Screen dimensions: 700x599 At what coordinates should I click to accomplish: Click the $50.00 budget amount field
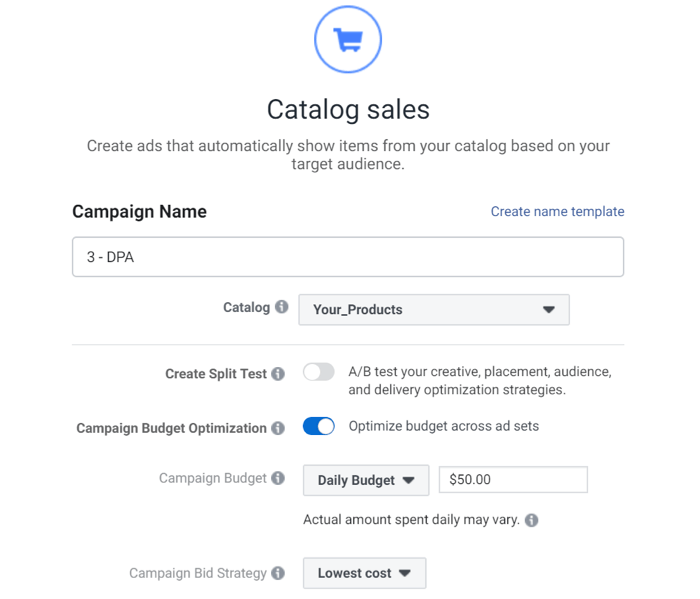[513, 480]
